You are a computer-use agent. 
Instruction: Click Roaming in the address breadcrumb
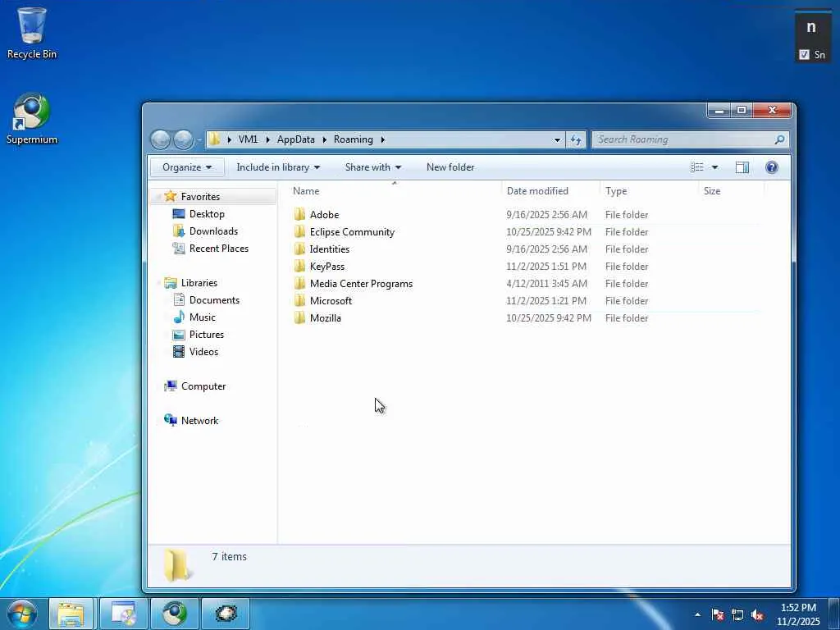[353, 139]
